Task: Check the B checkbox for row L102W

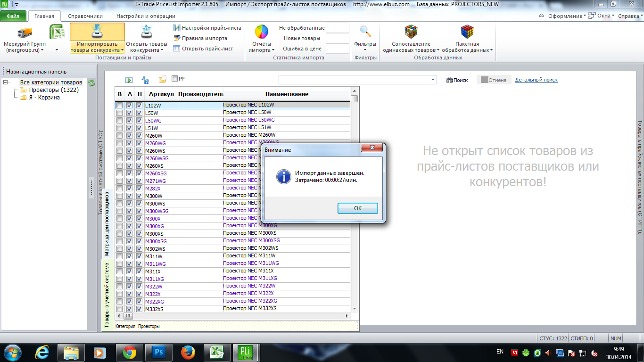Action: point(120,106)
